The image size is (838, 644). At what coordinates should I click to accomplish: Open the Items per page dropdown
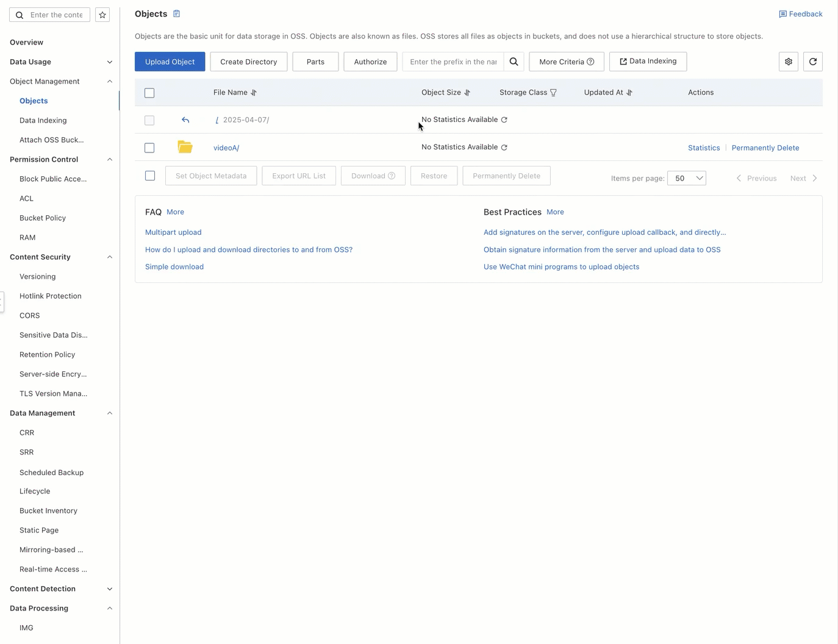click(687, 178)
